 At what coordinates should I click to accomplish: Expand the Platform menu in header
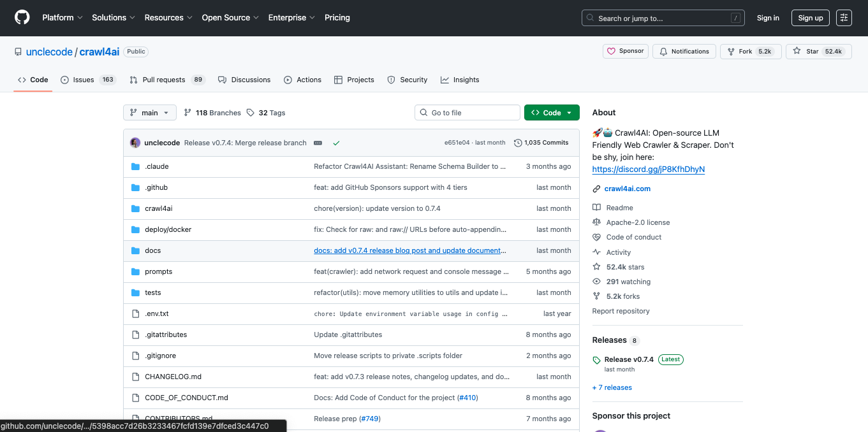pyautogui.click(x=63, y=18)
